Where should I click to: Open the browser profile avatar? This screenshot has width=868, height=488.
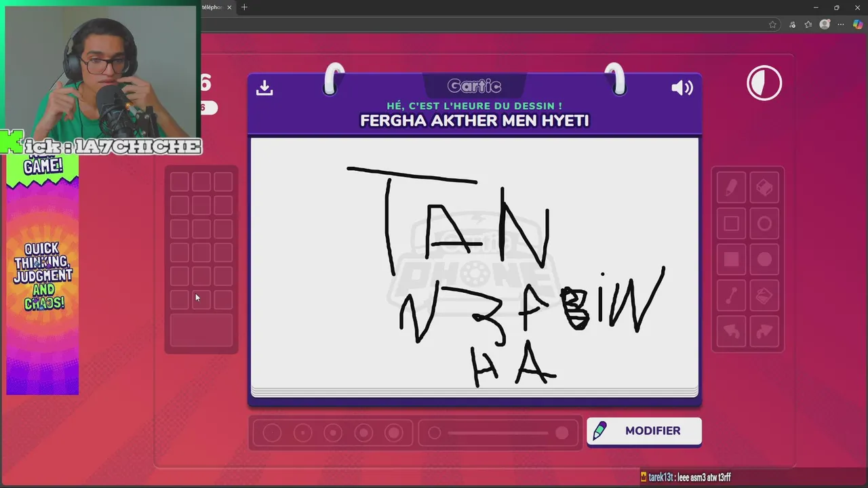(825, 24)
